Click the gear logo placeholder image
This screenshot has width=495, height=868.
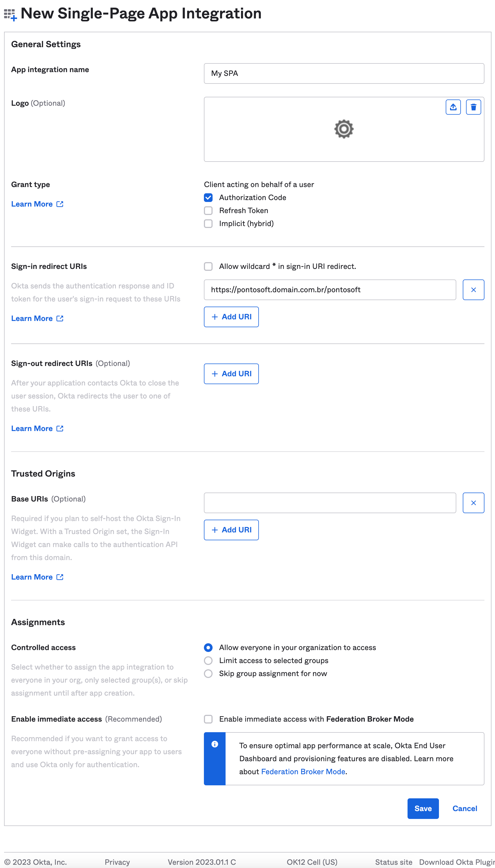344,129
